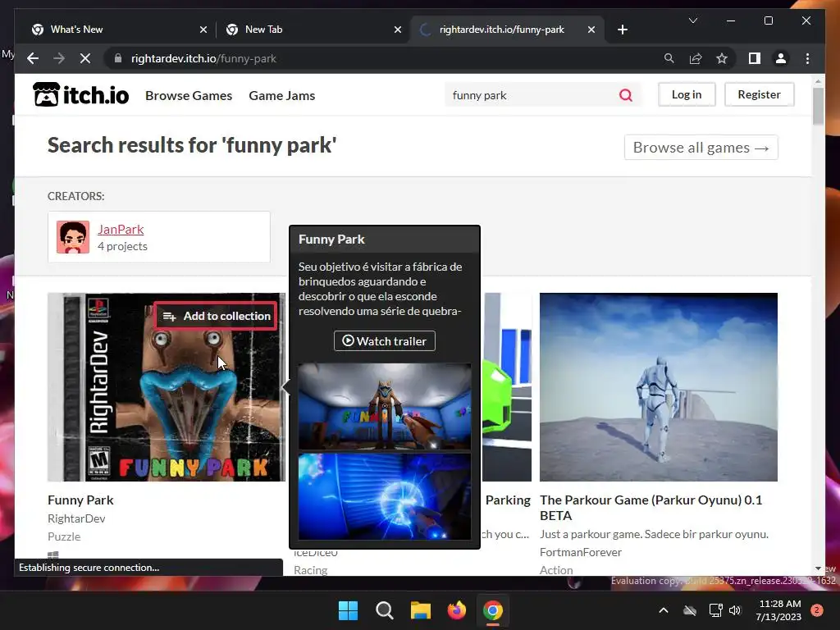Click FortmanForever author link

581,552
